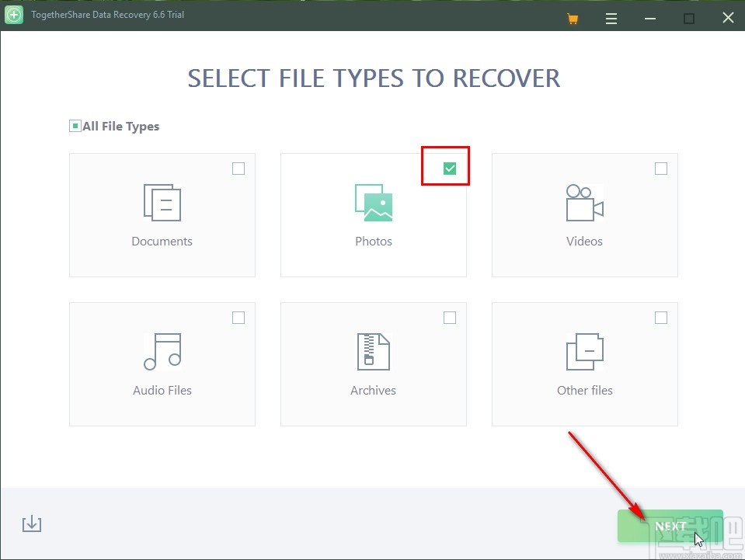
Task: Click the TogetherShare logo icon
Action: pos(13,15)
